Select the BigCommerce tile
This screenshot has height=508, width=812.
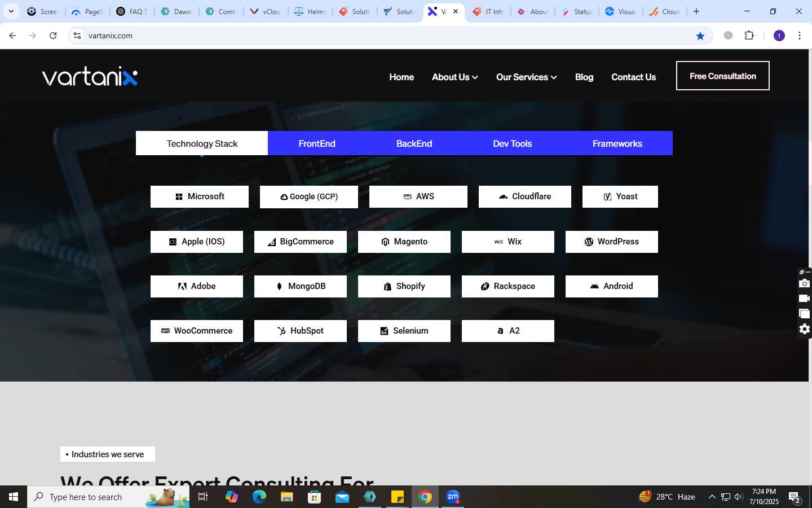(x=301, y=242)
